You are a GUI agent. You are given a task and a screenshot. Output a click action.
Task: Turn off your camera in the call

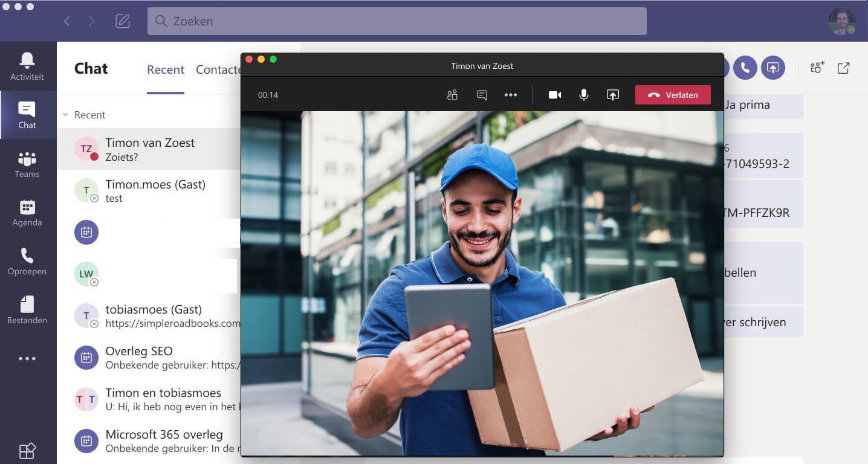[x=554, y=95]
